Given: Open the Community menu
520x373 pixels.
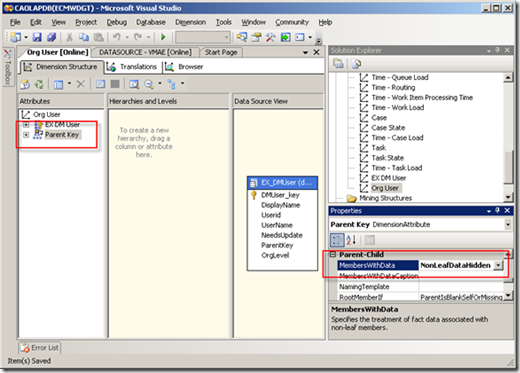Looking at the screenshot, I should [292, 22].
